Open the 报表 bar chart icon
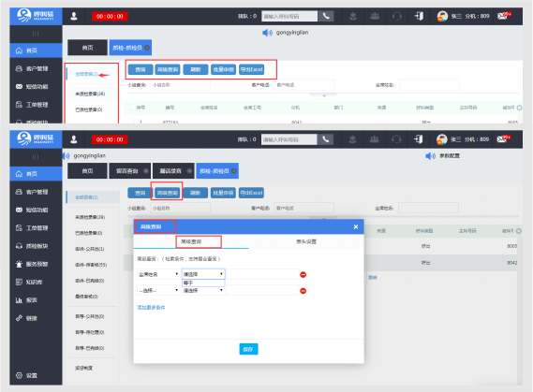Image resolution: width=533 pixels, height=392 pixels. pos(19,299)
